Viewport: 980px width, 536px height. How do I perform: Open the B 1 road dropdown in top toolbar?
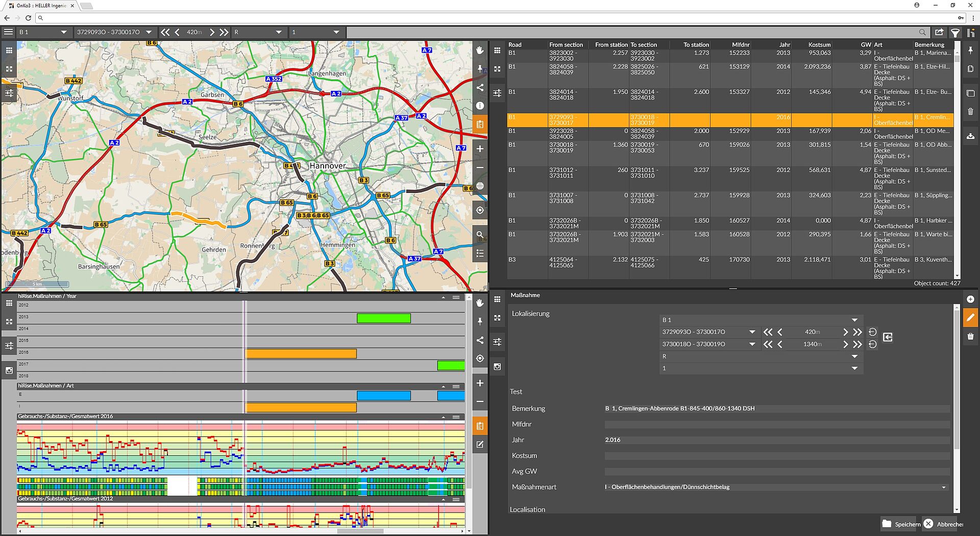(43, 32)
